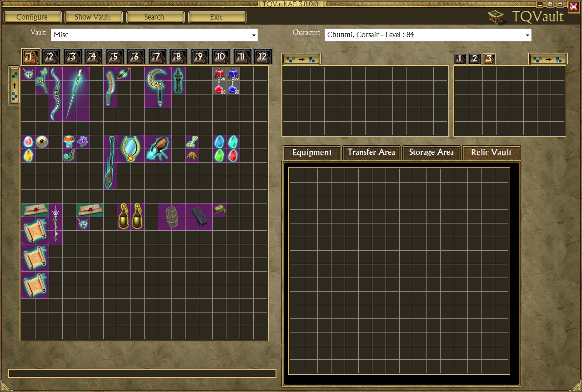Open vault bag tab 4
This screenshot has width=582, height=392.
pos(93,57)
